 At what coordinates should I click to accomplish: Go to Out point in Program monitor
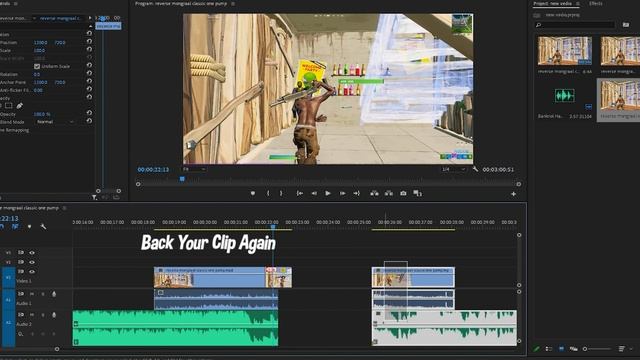pyautogui.click(x=357, y=193)
